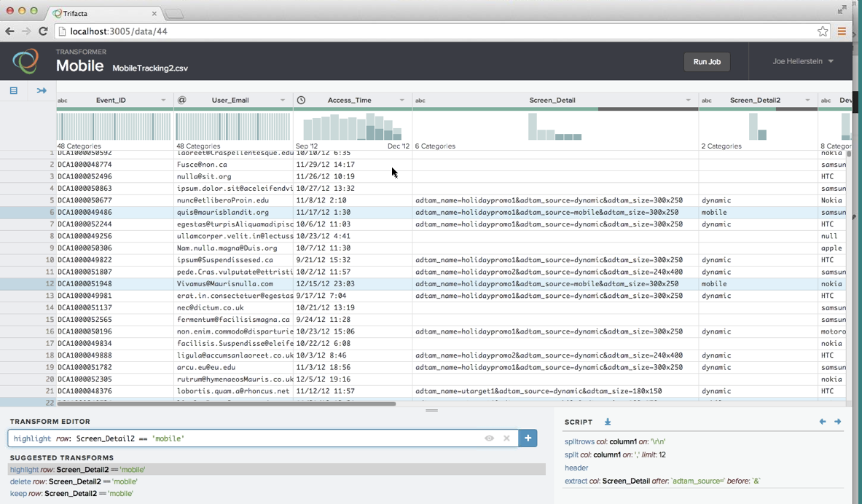The image size is (862, 504).
Task: Select the Trifacta browser tab
Action: tap(104, 13)
